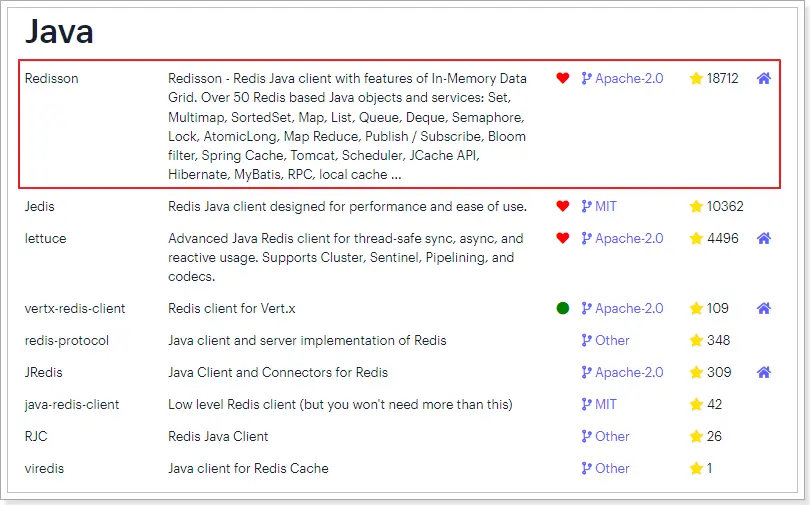Screen dimensions: 810x505
Task: Click the redis-protocol client name
Action: pyautogui.click(x=67, y=340)
